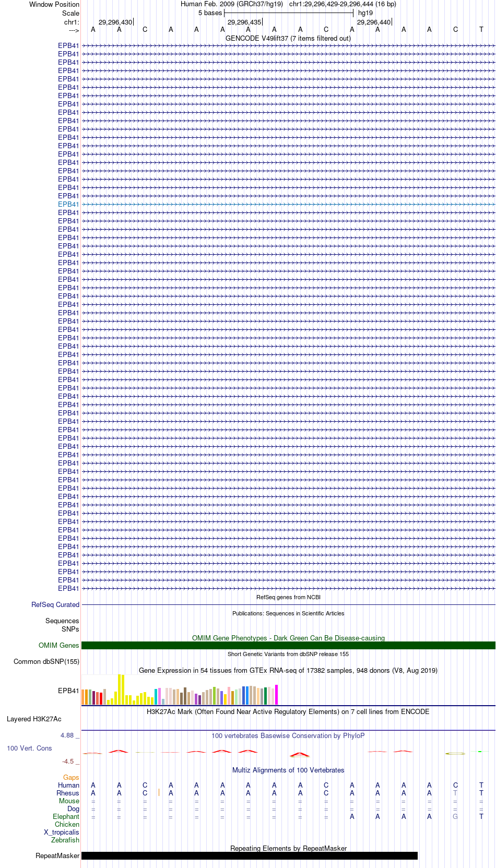Click the black RepeatMasker element bar
496x868 pixels.
pos(250,855)
